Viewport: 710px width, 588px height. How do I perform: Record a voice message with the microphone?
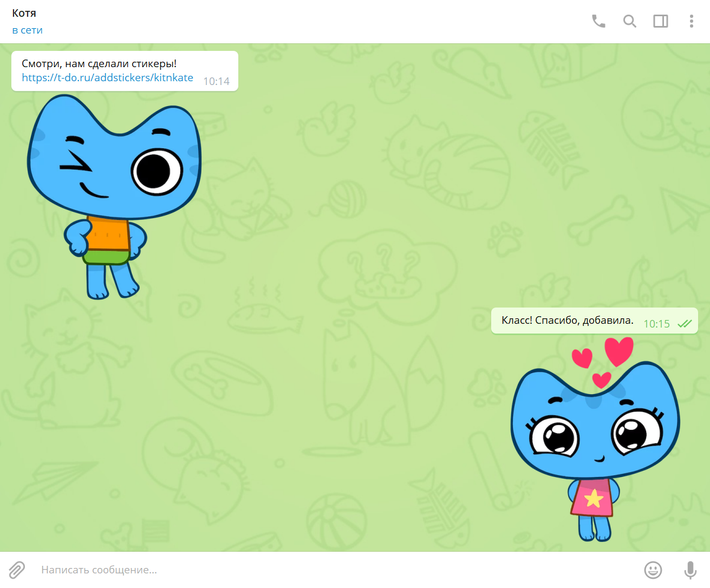(x=690, y=570)
